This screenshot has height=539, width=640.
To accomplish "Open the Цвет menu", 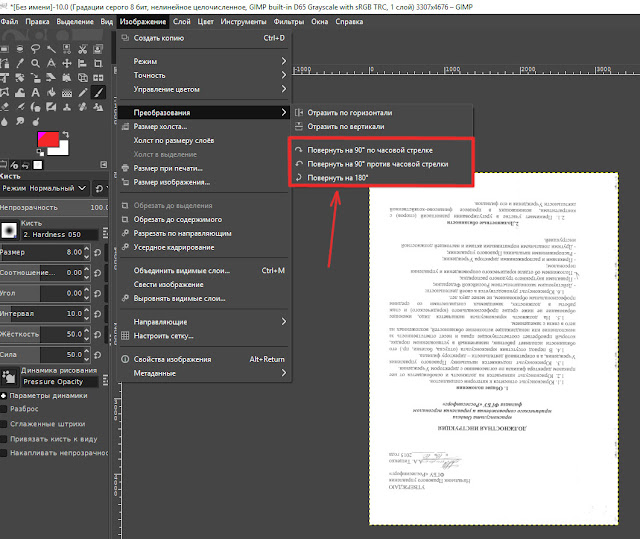I will pyautogui.click(x=205, y=22).
